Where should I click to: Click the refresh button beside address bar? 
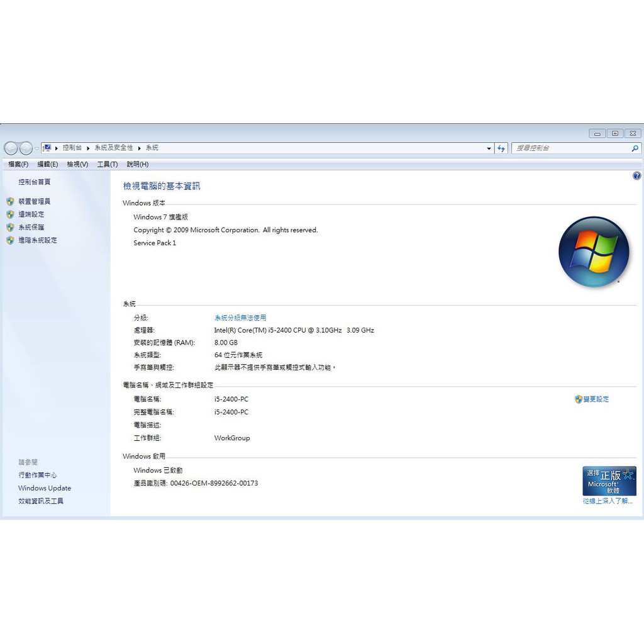pyautogui.click(x=501, y=148)
